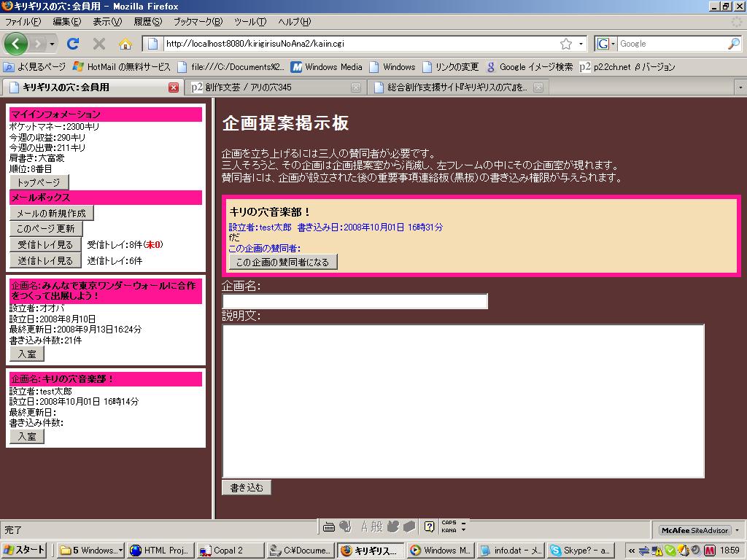Open the list all tabs dropdown

tap(740, 87)
